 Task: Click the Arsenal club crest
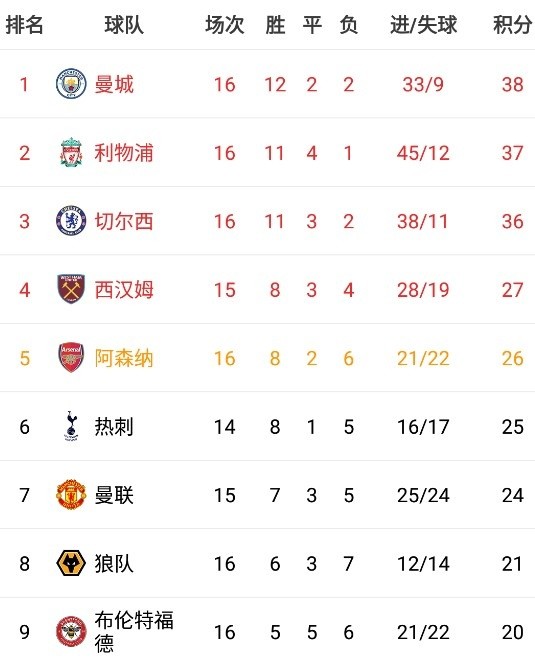coord(71,358)
